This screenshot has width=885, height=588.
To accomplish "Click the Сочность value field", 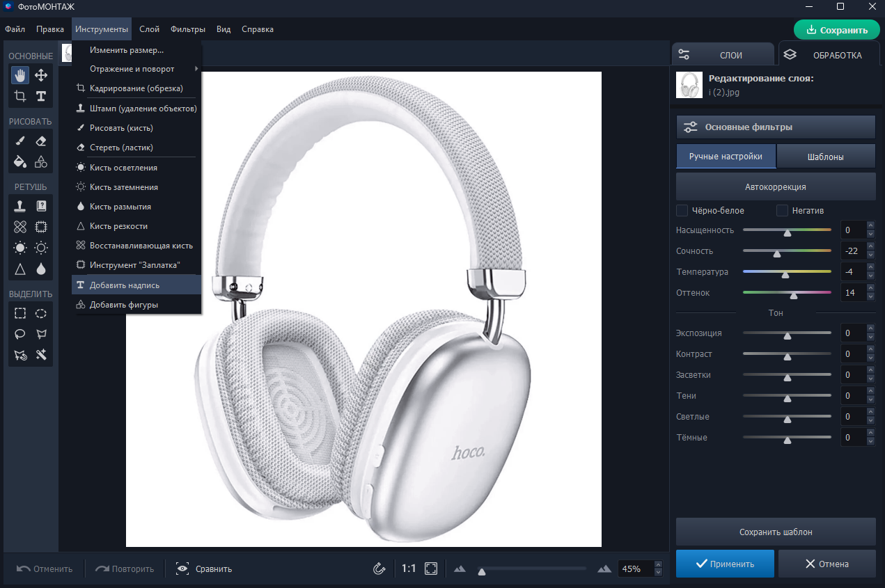I will coord(853,251).
